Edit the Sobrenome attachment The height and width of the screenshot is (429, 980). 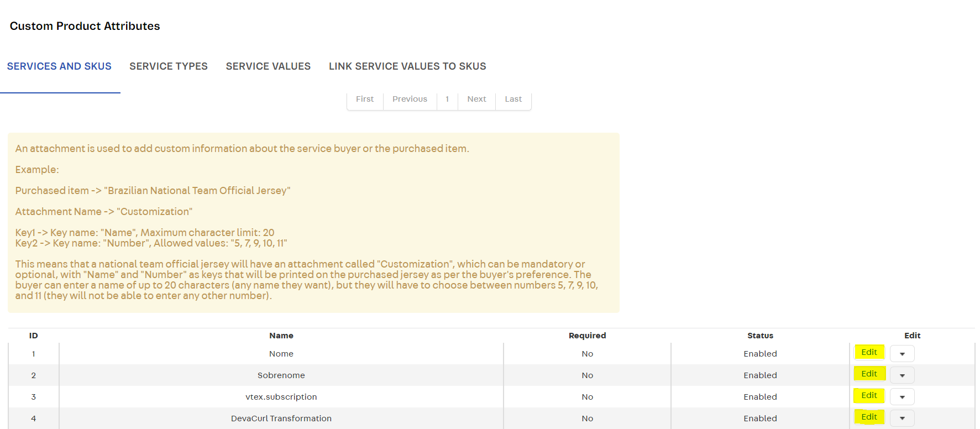pyautogui.click(x=869, y=374)
